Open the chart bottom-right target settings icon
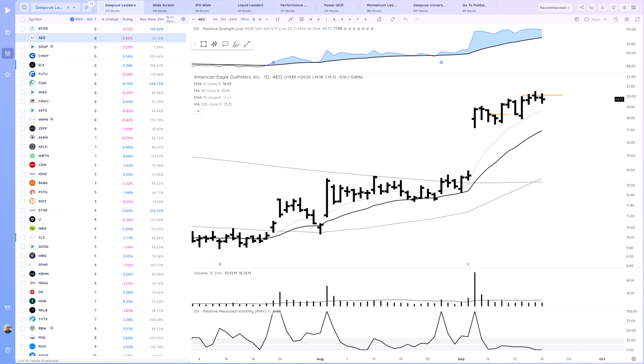Viewport: 644px width, 364px height. tap(634, 359)
